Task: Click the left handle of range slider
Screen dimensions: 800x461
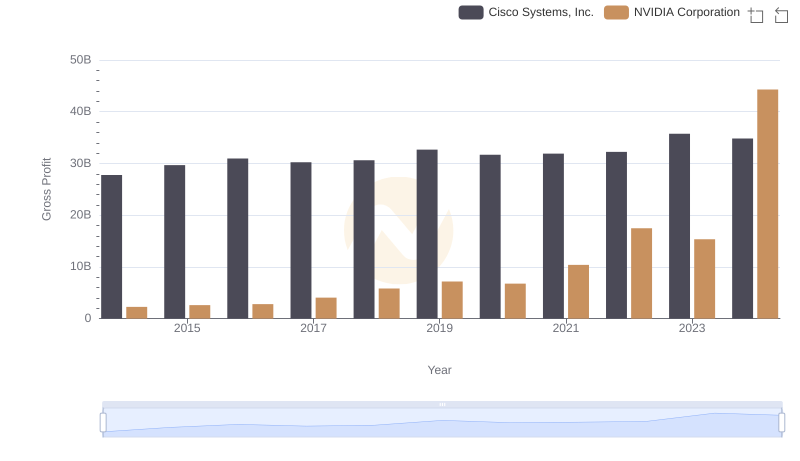Action: 103,423
